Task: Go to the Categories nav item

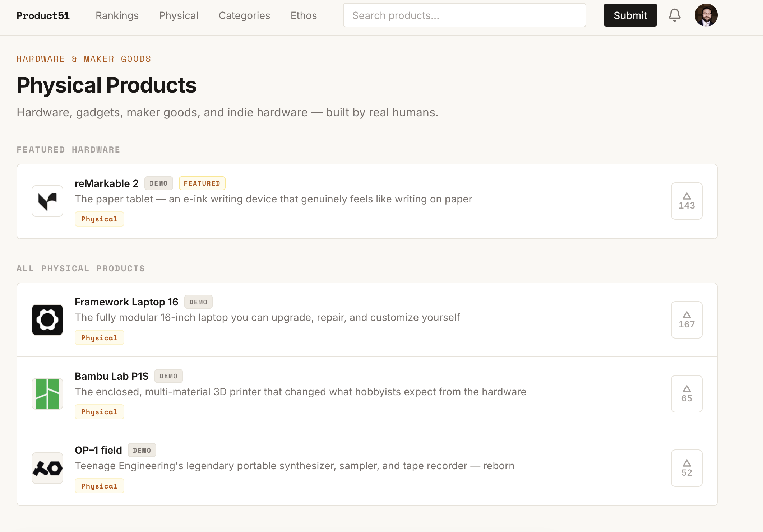Action: (244, 15)
